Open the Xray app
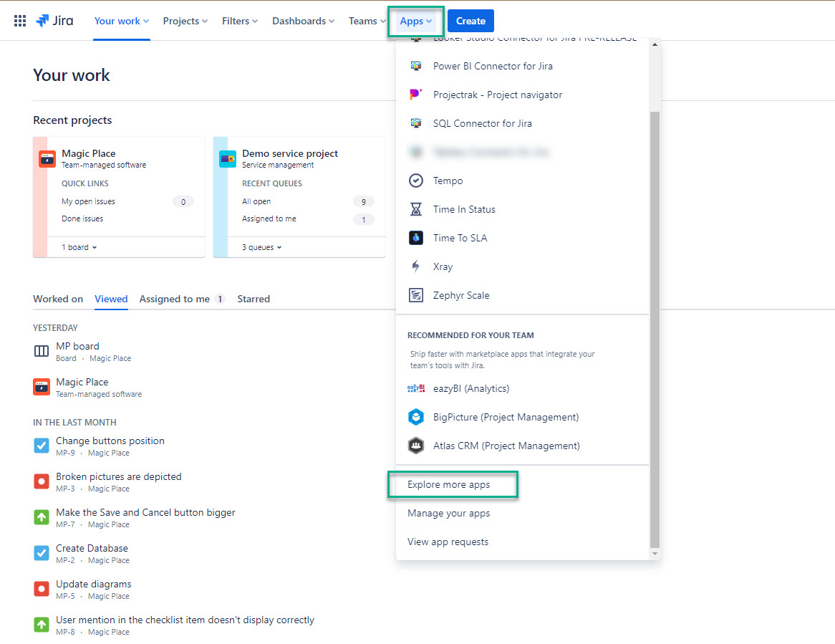 coord(443,266)
